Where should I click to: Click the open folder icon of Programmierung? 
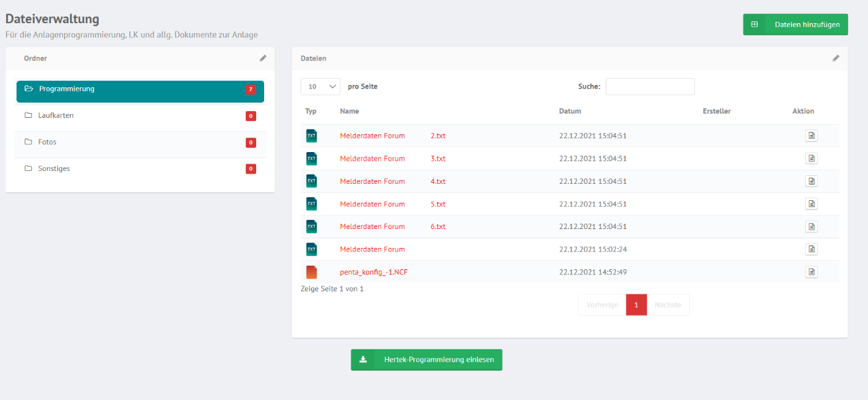point(29,89)
